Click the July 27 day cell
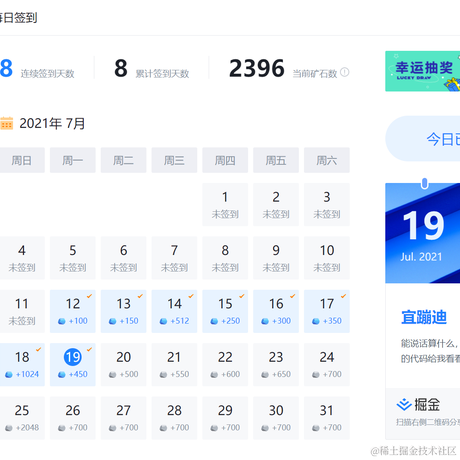This screenshot has width=460, height=460. click(123, 418)
